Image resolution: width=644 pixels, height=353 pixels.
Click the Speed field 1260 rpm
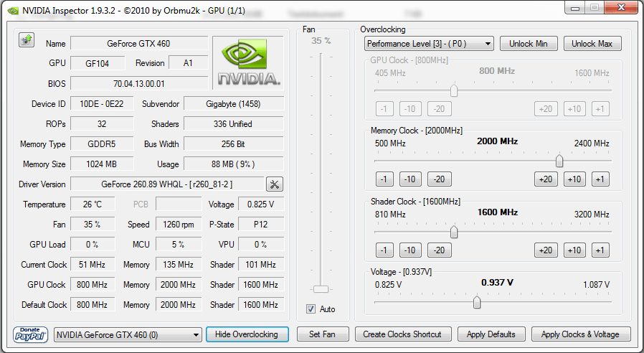[x=179, y=225]
